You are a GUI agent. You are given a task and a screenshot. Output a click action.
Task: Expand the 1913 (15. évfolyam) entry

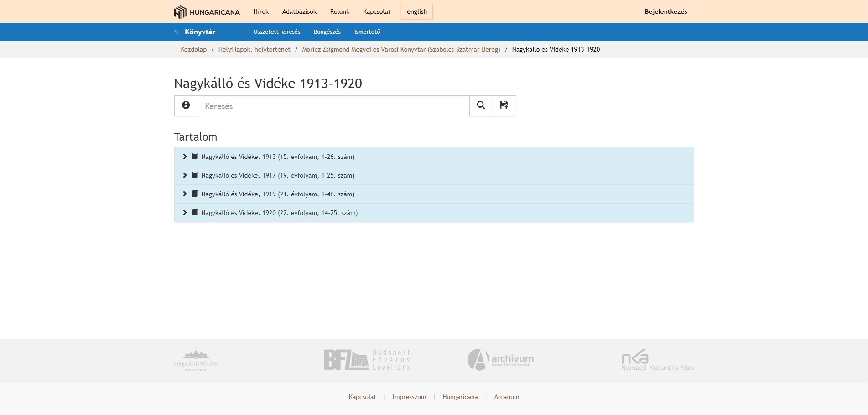click(x=185, y=157)
